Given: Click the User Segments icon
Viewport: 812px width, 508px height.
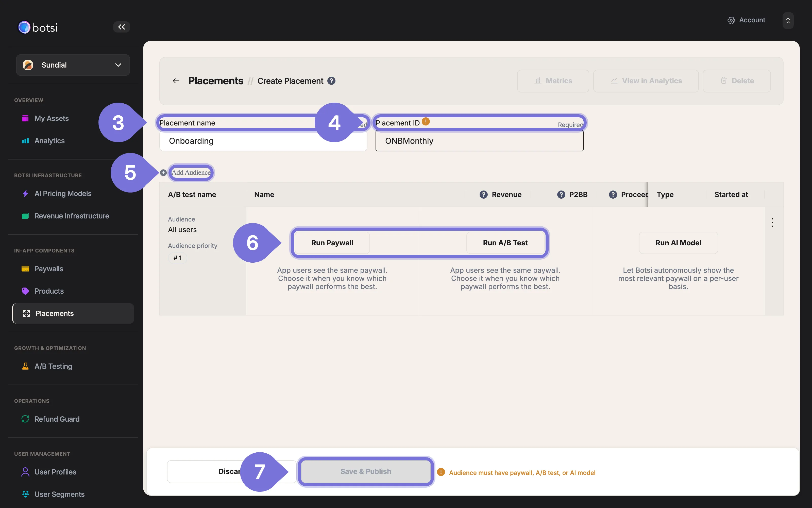Looking at the screenshot, I should 25,494.
